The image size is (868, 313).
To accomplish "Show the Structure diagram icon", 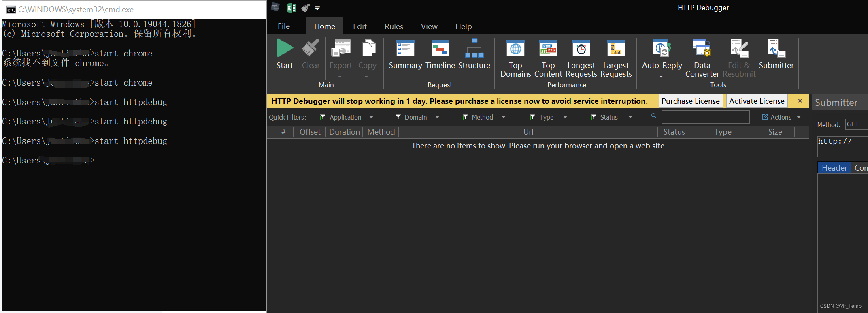I will (x=474, y=49).
